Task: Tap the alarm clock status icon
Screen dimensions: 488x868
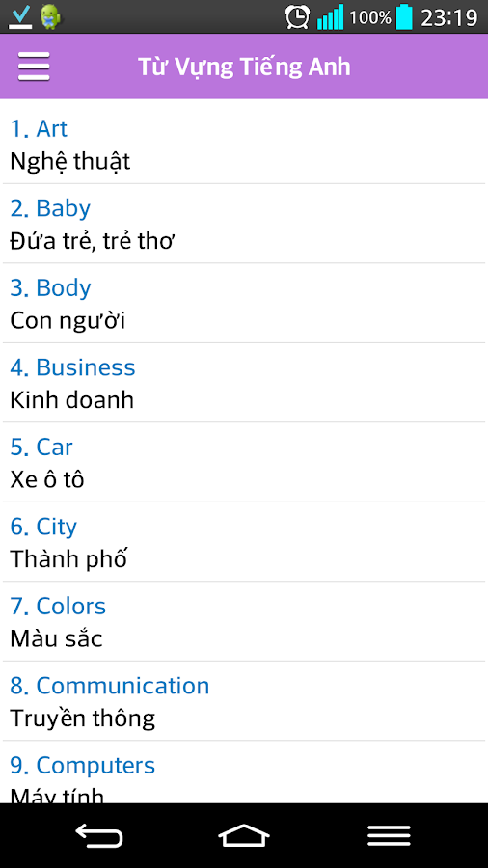Action: click(x=298, y=16)
